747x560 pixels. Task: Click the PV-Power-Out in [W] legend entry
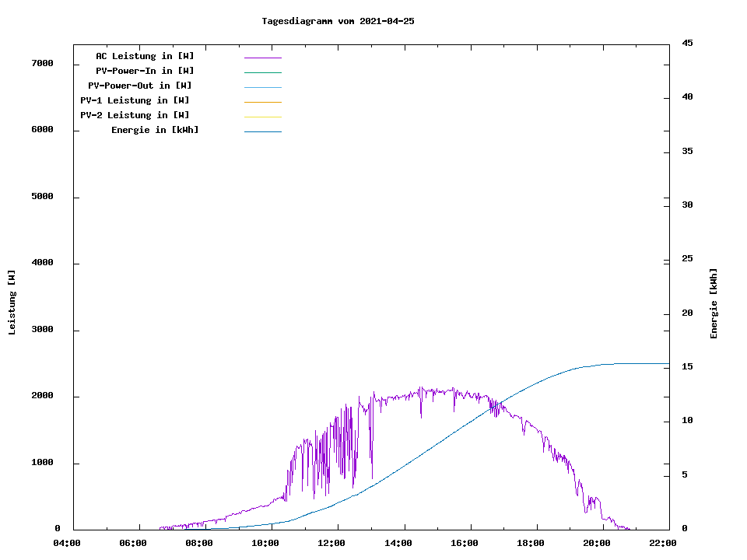(140, 86)
